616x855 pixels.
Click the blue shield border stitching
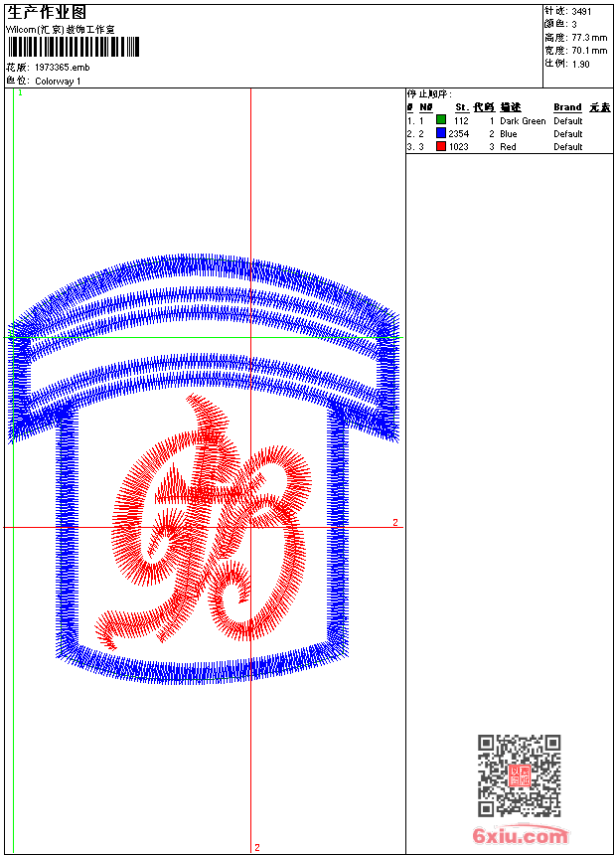204,469
